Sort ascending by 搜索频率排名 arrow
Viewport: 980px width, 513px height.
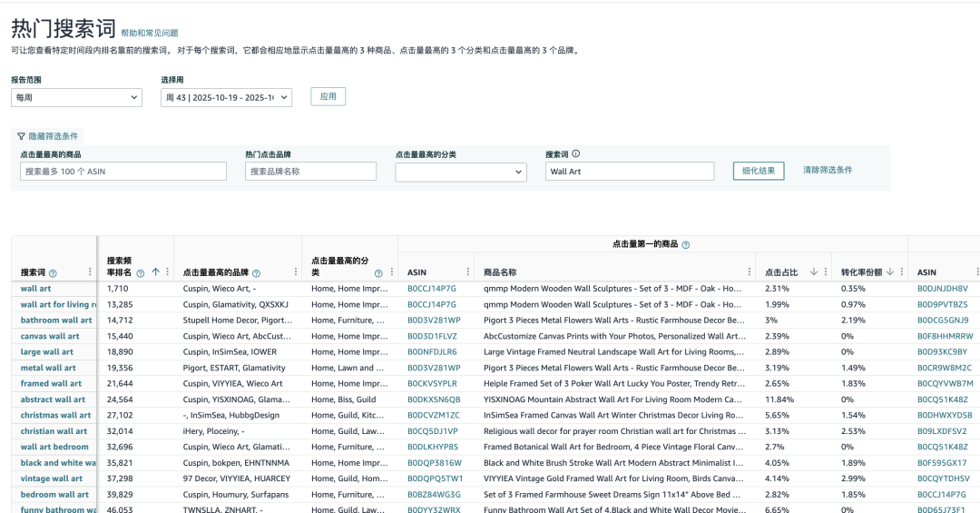pos(156,271)
